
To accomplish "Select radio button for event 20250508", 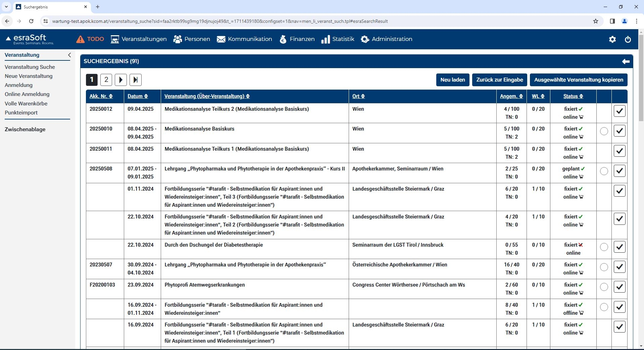I will (604, 171).
